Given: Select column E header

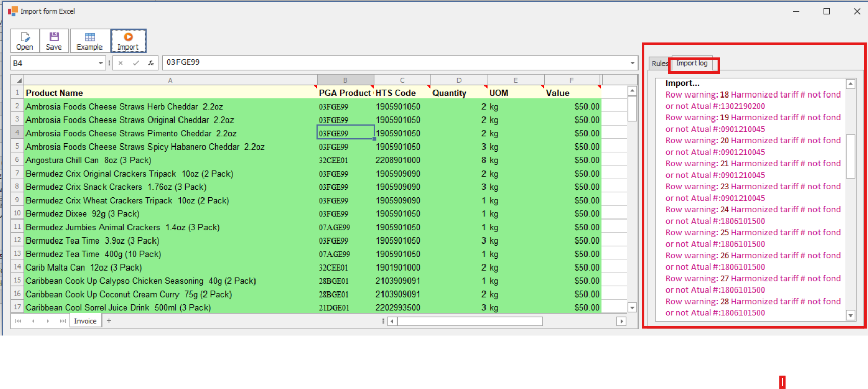Looking at the screenshot, I should pos(516,80).
